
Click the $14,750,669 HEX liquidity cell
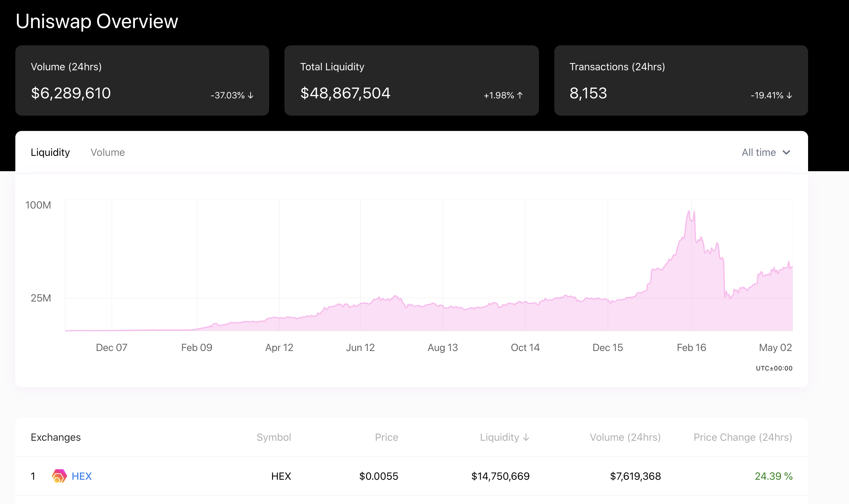(501, 476)
